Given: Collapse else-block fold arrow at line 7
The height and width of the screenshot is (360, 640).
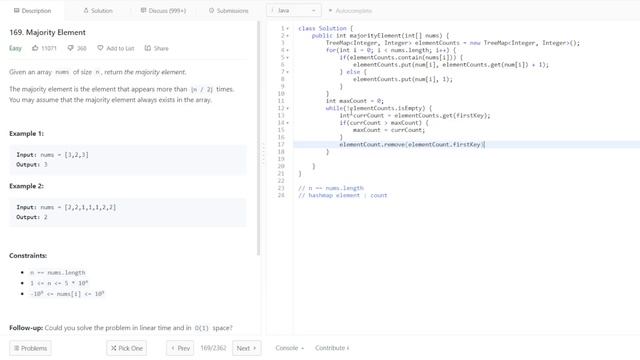Looking at the screenshot, I should click(x=287, y=72).
